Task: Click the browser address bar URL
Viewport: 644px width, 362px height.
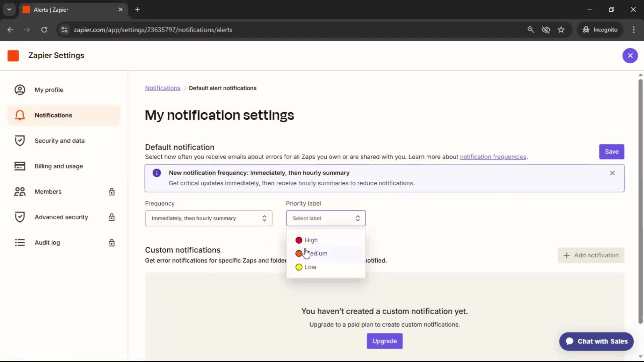Action: pyautogui.click(x=153, y=30)
